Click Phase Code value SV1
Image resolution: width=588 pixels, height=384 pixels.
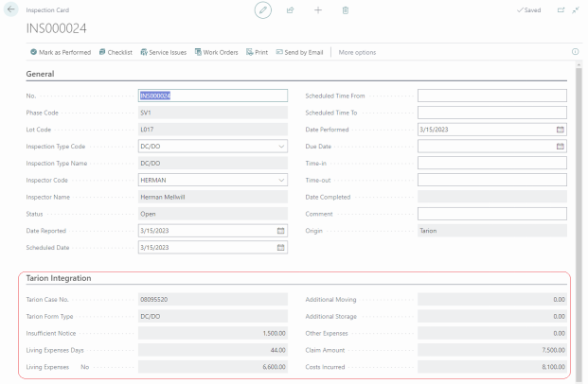tap(213, 113)
